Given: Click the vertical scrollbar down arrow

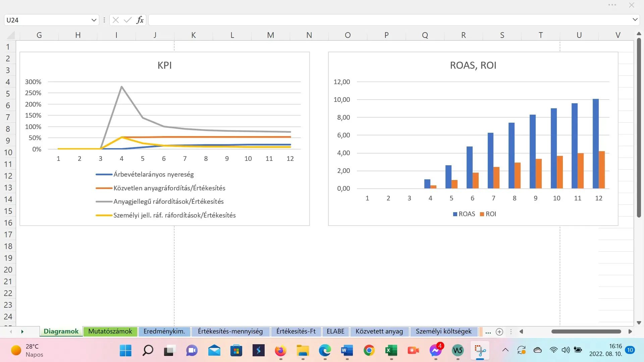Looking at the screenshot, I should [x=639, y=323].
